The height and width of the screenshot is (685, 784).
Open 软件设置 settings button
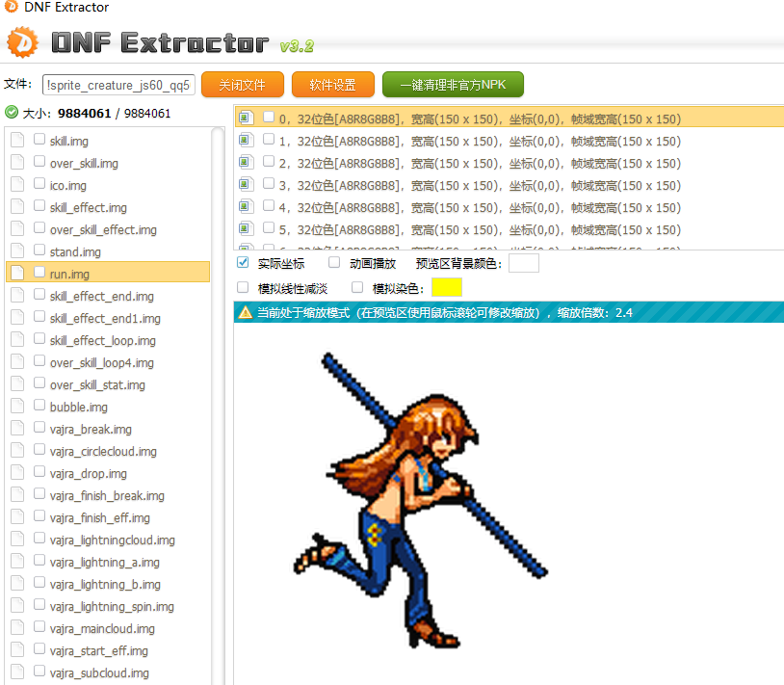click(x=333, y=85)
